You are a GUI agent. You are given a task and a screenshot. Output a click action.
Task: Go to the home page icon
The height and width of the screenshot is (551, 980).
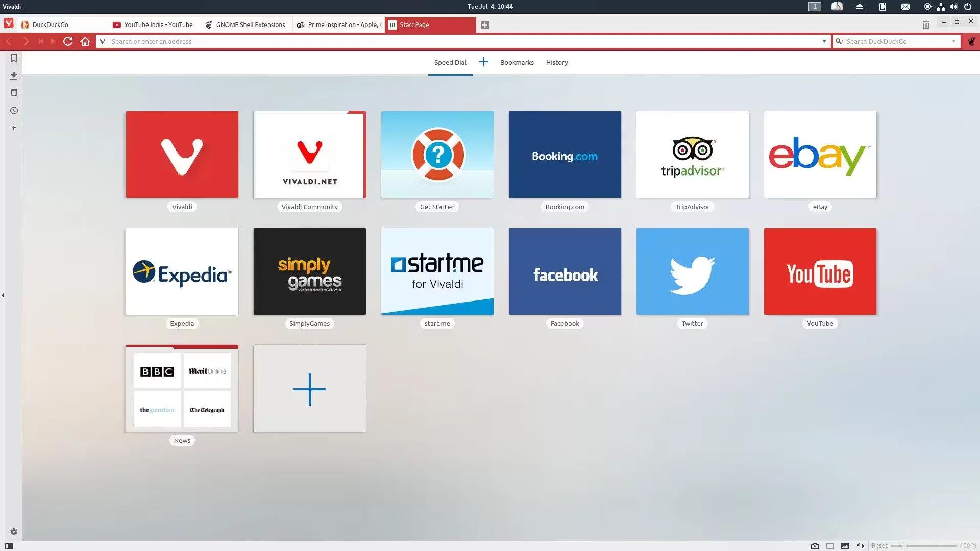[x=85, y=41]
